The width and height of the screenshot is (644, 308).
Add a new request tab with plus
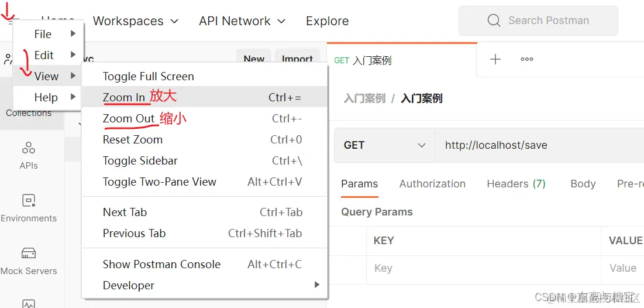(496, 59)
